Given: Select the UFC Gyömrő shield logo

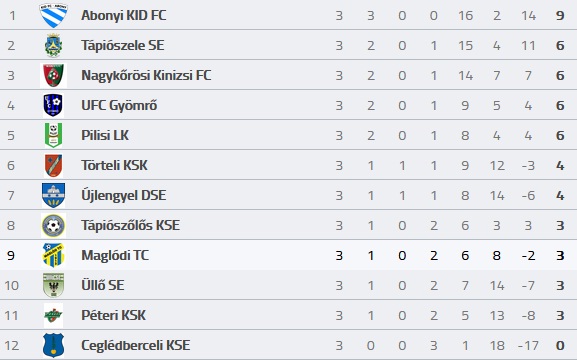Looking at the screenshot, I should point(53,105).
